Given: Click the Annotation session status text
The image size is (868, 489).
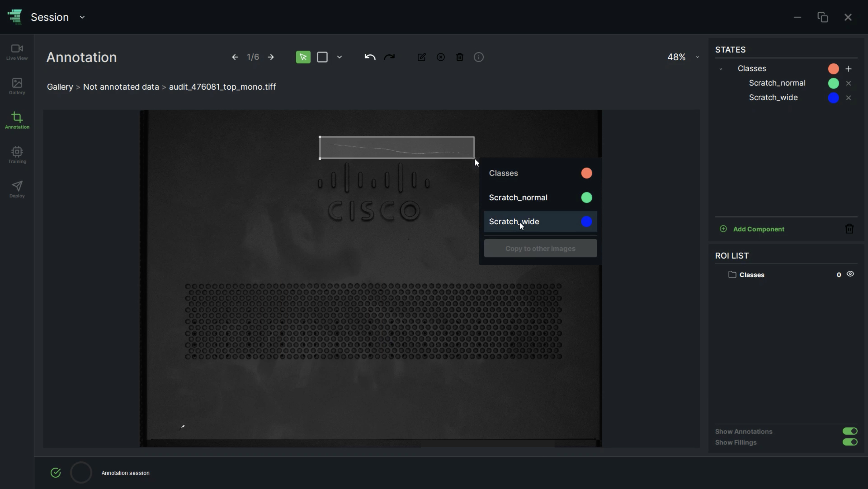Looking at the screenshot, I should [125, 473].
